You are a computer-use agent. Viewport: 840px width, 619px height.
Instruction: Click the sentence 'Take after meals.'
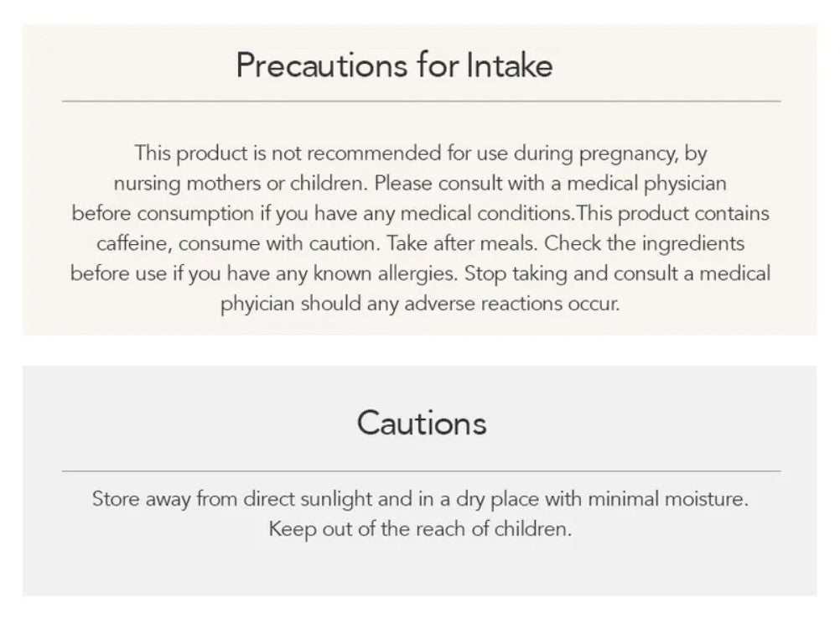pos(462,244)
